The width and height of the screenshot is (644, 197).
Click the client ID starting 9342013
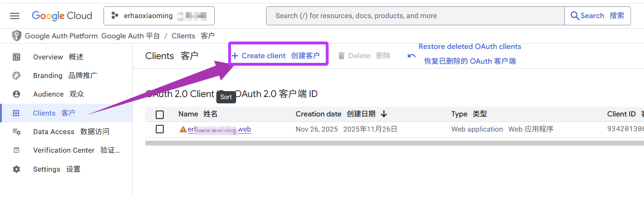(x=625, y=129)
